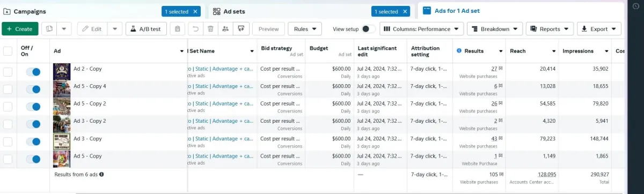This screenshot has height=194, width=644.
Task: Switch to the Campaigns tab
Action: pyautogui.click(x=102, y=11)
